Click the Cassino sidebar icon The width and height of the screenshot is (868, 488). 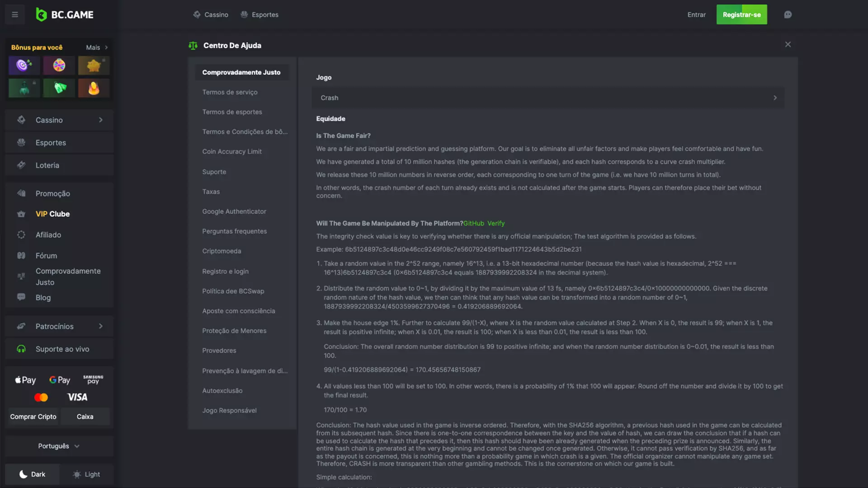click(21, 120)
